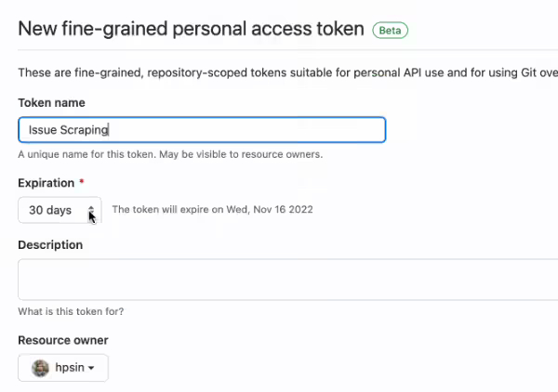
Task: Expand the caret arrow beside hpsin
Action: 91,369
